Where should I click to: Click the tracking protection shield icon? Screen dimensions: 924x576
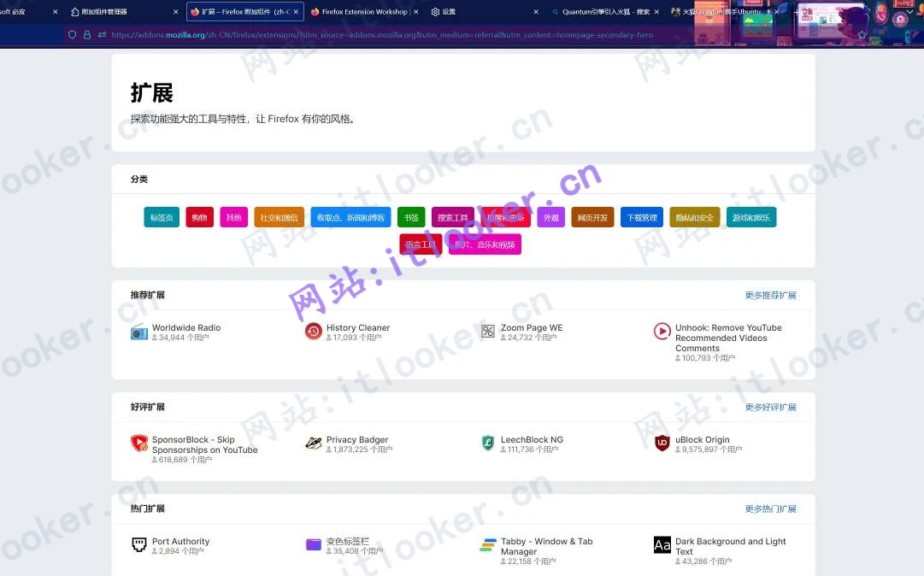[x=73, y=35]
